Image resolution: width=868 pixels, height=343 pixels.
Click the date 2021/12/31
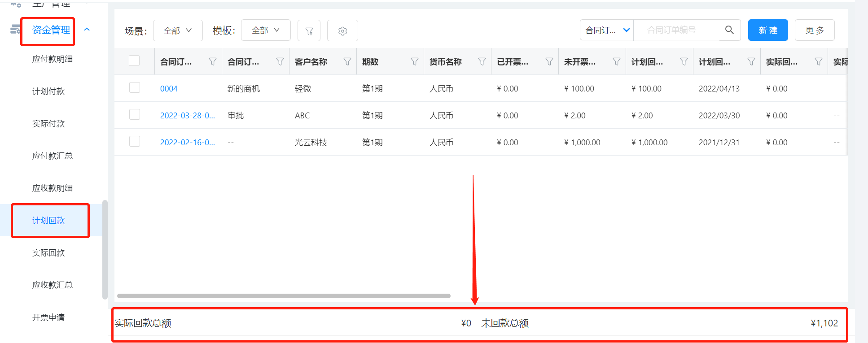coord(719,143)
